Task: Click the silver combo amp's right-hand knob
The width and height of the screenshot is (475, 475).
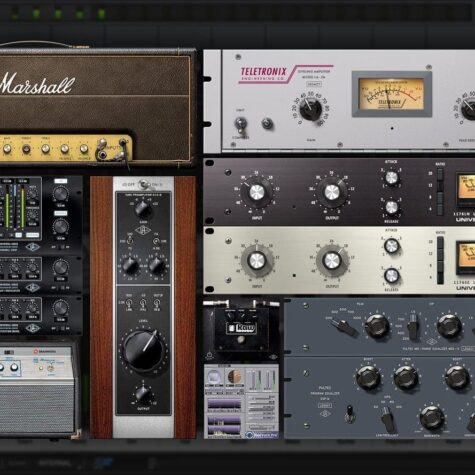Action: point(14,368)
